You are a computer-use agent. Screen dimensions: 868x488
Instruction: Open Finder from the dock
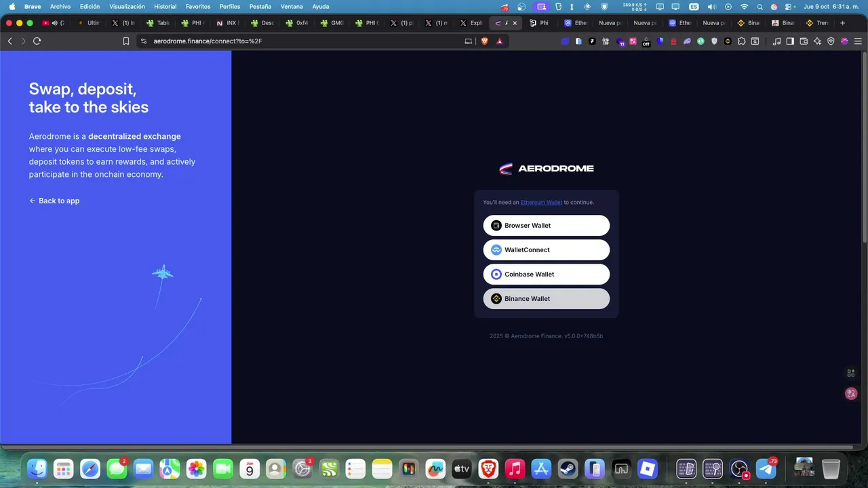[x=37, y=468]
